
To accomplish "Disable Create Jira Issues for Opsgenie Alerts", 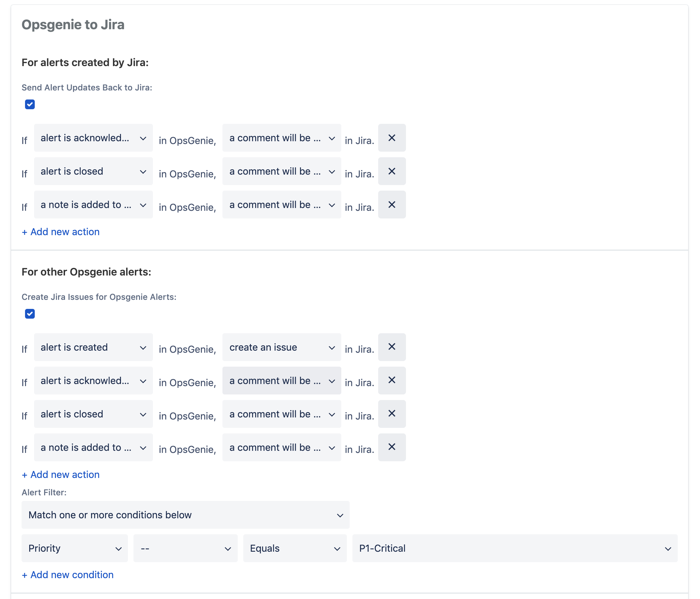I will tap(30, 314).
